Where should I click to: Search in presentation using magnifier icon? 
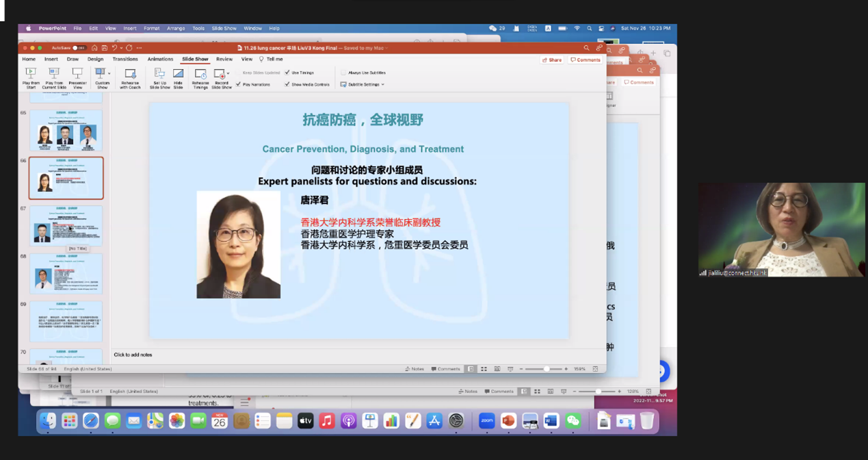pyautogui.click(x=586, y=48)
